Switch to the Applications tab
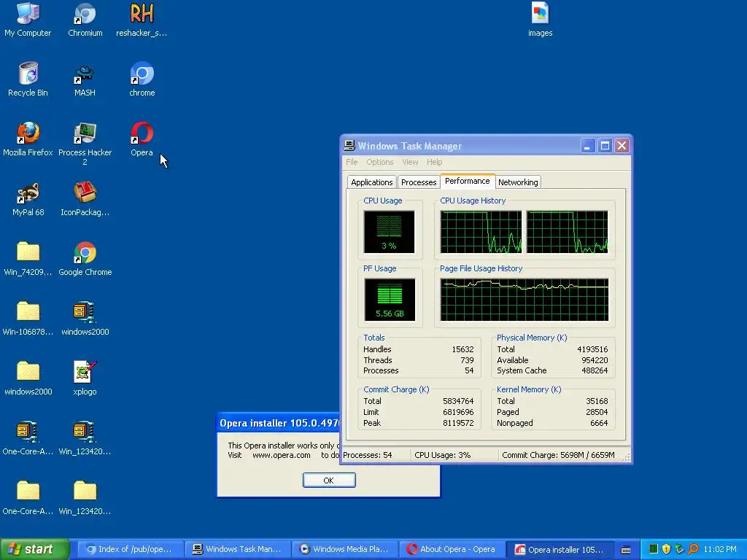The width and height of the screenshot is (747, 560). pos(371,182)
